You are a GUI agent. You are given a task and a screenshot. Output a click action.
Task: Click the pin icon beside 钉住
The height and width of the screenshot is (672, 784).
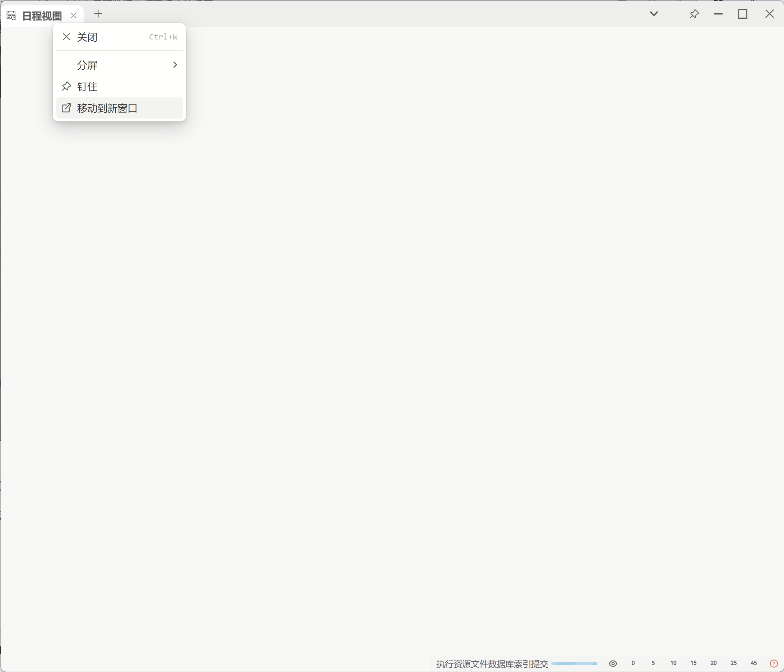pos(66,86)
